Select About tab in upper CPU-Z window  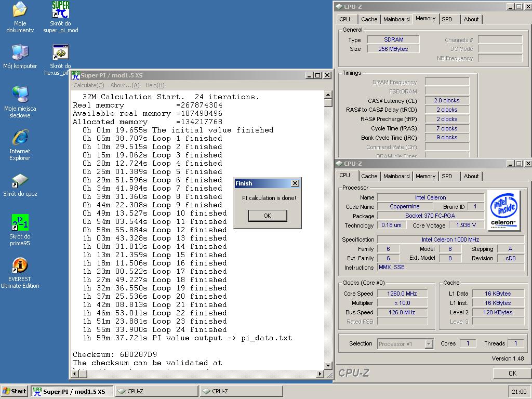[471, 19]
